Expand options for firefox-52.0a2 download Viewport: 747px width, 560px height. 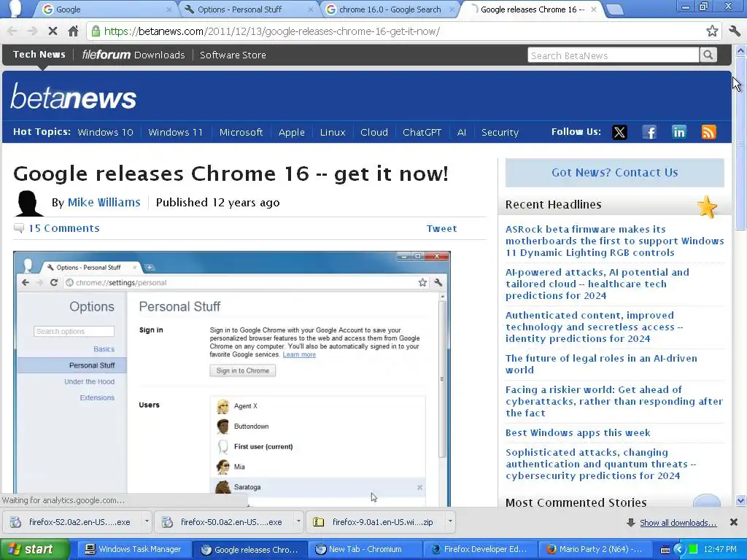(147, 522)
